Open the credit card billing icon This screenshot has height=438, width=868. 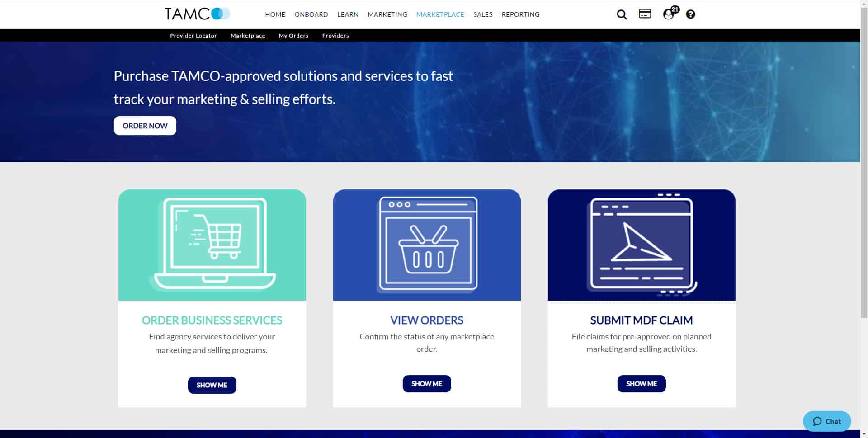pyautogui.click(x=645, y=14)
